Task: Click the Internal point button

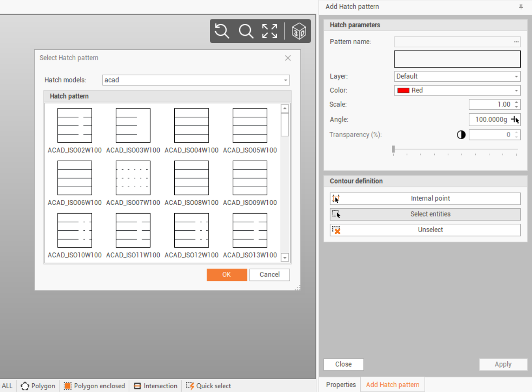Action: click(425, 199)
